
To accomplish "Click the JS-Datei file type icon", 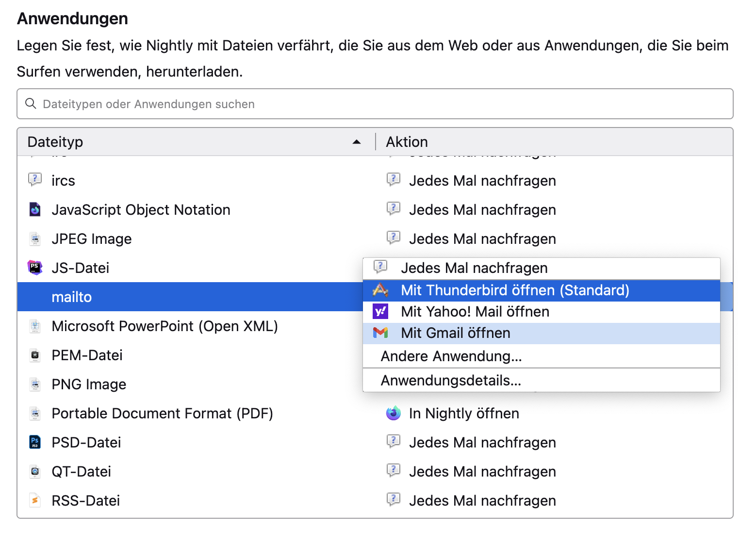I will point(35,268).
